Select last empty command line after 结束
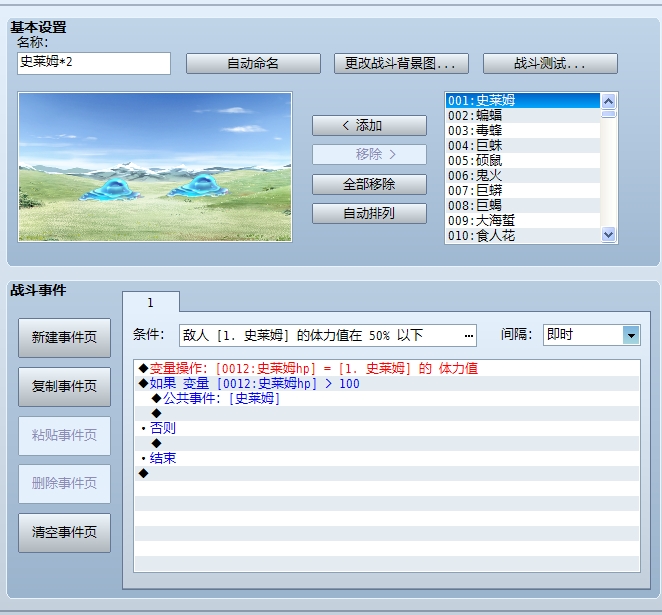662x615 pixels. 386,474
